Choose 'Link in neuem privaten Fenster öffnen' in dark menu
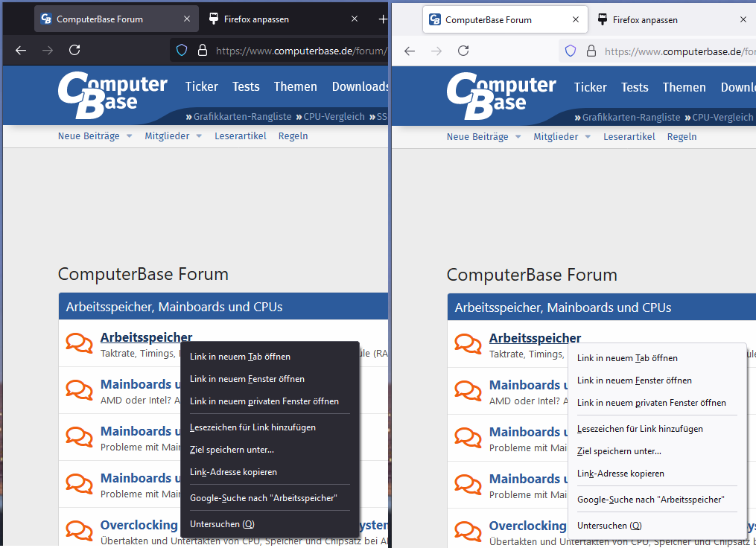Image resolution: width=756 pixels, height=548 pixels. click(270, 401)
